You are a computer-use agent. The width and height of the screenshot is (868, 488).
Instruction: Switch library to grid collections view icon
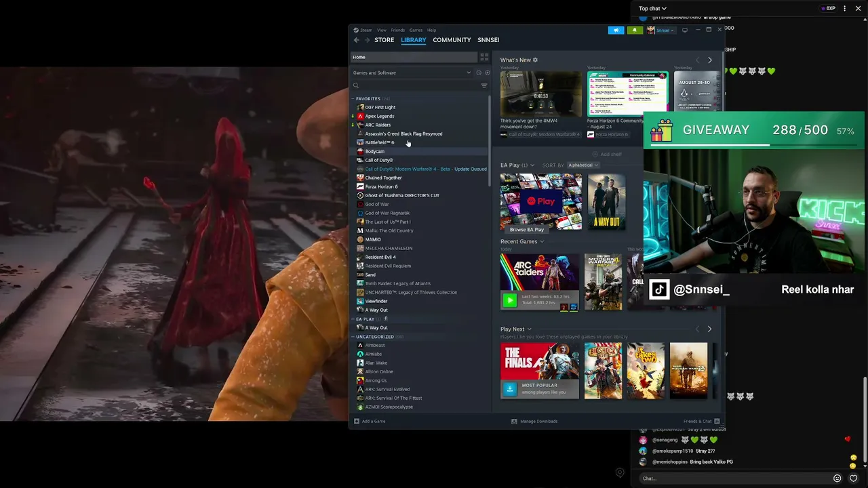point(484,57)
